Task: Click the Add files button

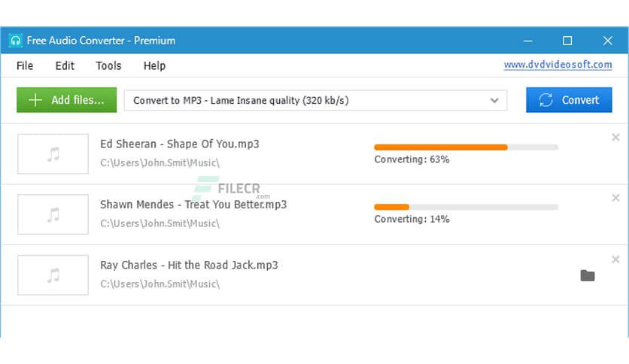Action: [67, 100]
